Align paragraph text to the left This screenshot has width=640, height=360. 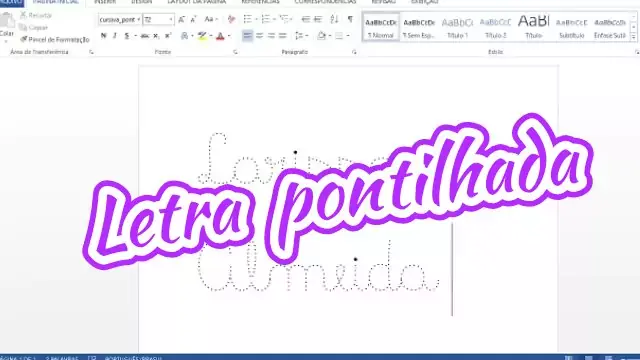coord(247,36)
